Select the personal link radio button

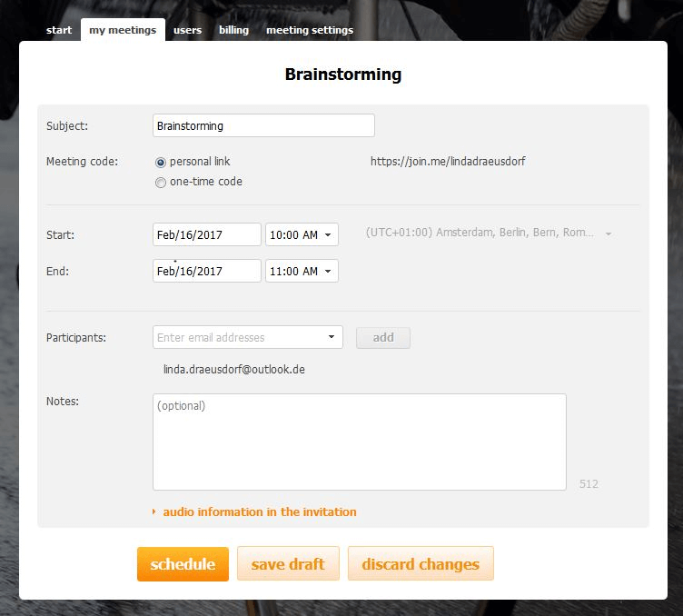[x=161, y=162]
